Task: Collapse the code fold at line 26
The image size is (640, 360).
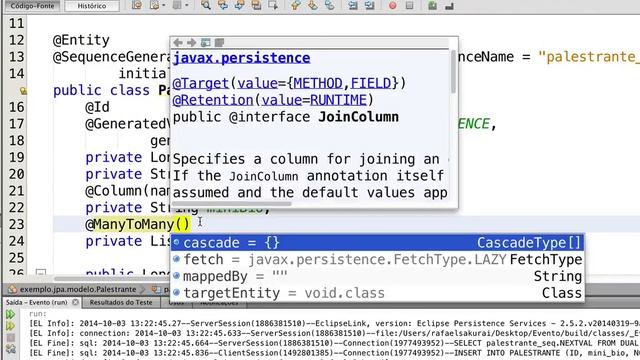Action: tap(40, 272)
